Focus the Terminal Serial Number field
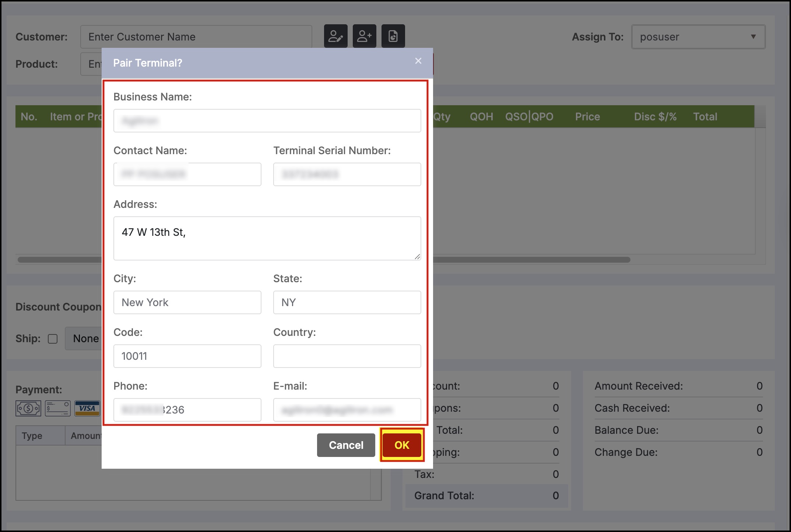The height and width of the screenshot is (532, 791). 347,174
